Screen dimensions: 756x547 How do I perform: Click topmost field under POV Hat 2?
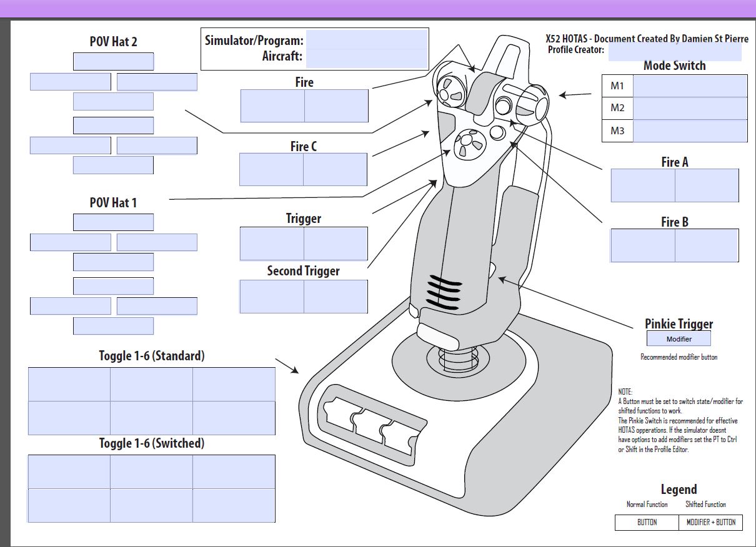[x=113, y=62]
